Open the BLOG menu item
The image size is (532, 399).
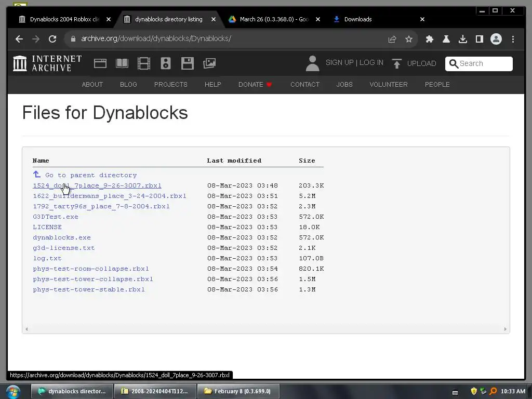click(x=128, y=85)
